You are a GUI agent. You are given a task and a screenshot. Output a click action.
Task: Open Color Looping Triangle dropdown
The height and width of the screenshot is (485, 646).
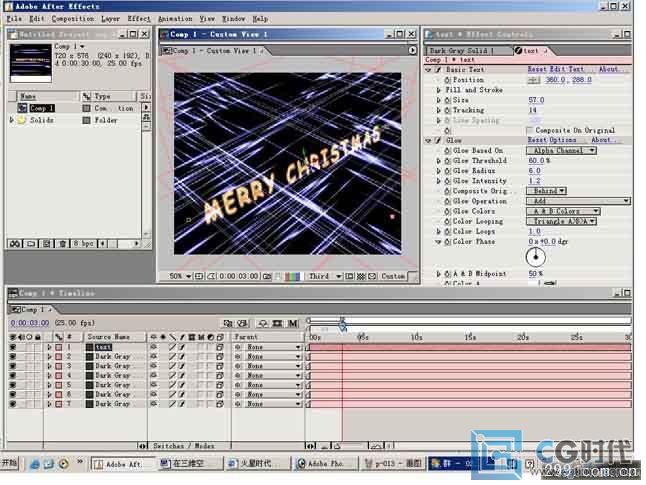click(x=562, y=221)
